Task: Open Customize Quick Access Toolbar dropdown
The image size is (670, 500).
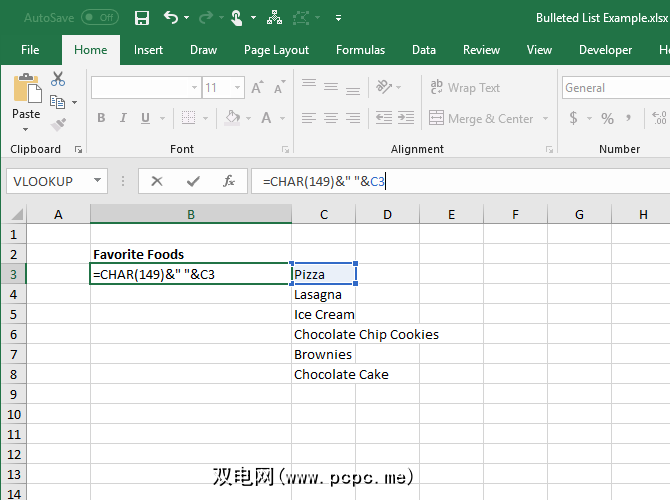Action: [338, 18]
